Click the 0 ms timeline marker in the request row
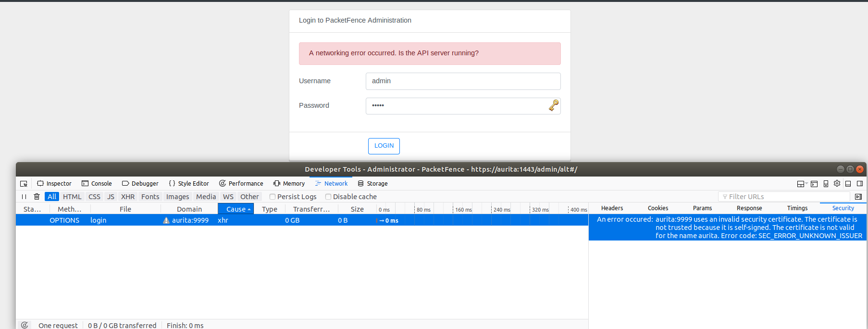Screen dimensions: 868x329 point(388,221)
